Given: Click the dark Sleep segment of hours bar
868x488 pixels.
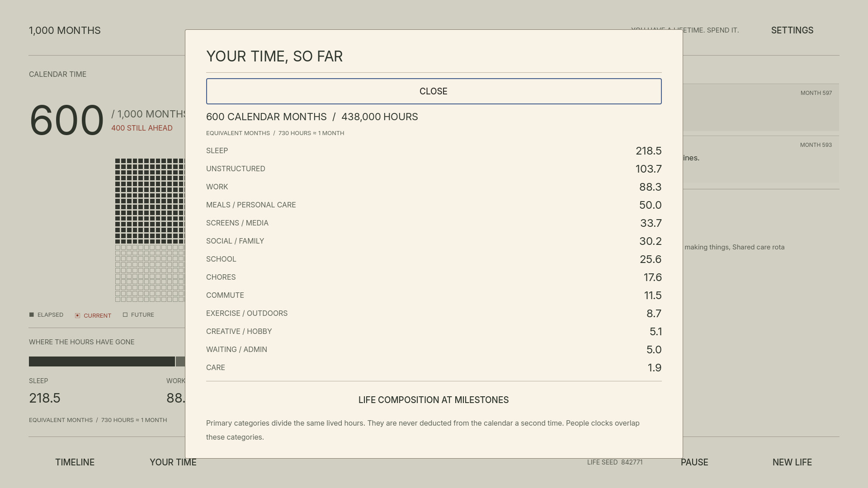Looking at the screenshot, I should point(102,361).
